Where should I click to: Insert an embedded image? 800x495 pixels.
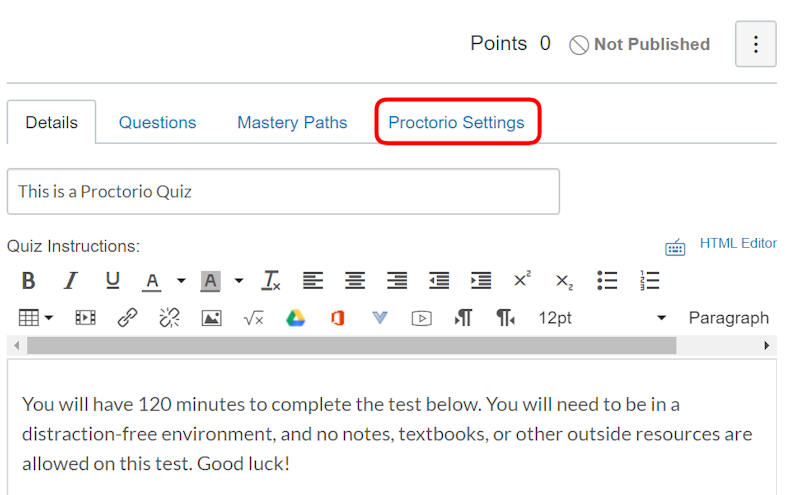211,318
